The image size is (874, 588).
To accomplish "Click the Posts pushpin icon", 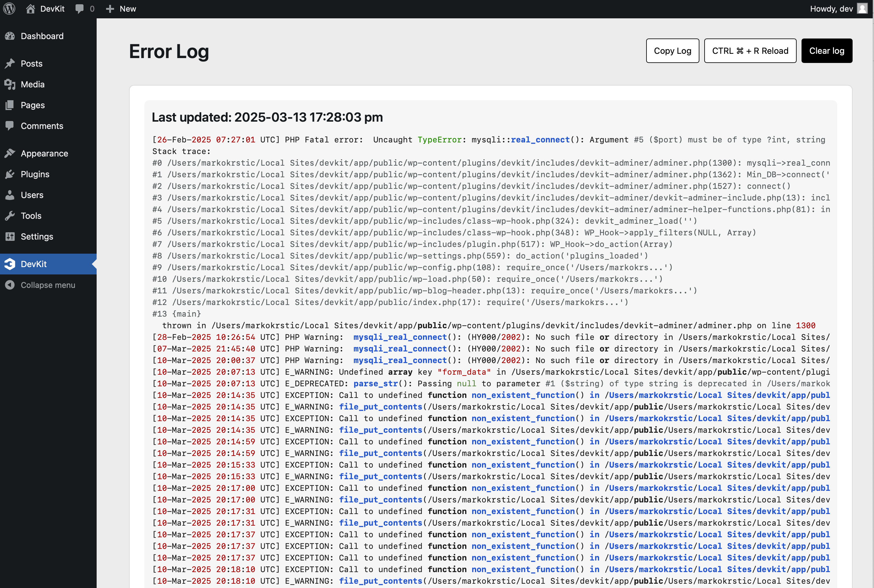I will tap(10, 63).
